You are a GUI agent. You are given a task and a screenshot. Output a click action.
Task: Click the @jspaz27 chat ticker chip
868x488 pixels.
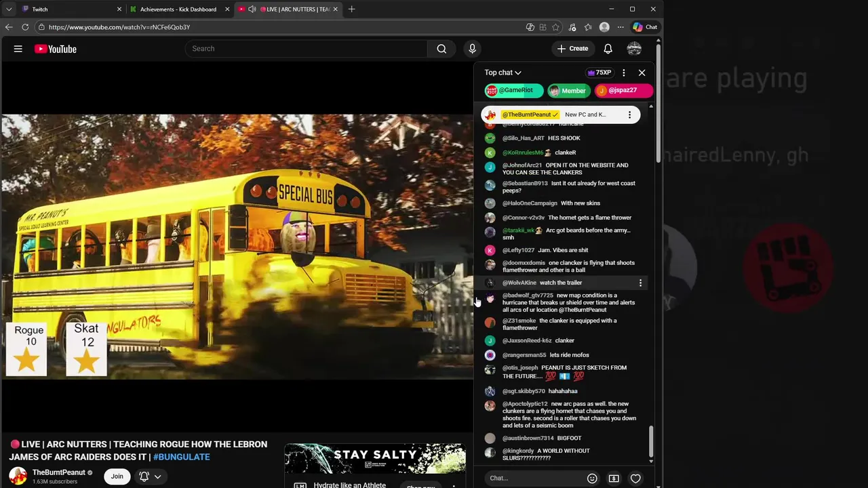(624, 91)
